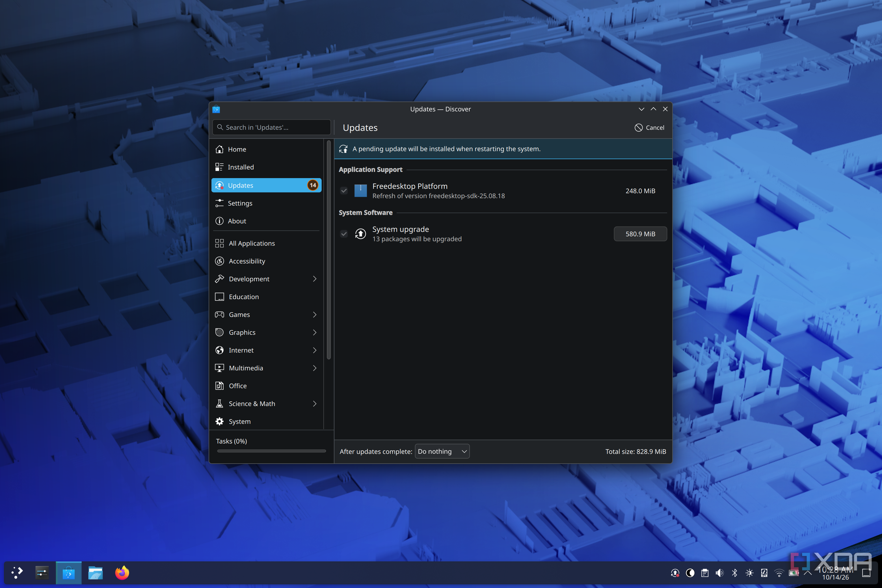Click the disks and devices tray icon
This screenshot has height=588, width=882.
point(764,573)
